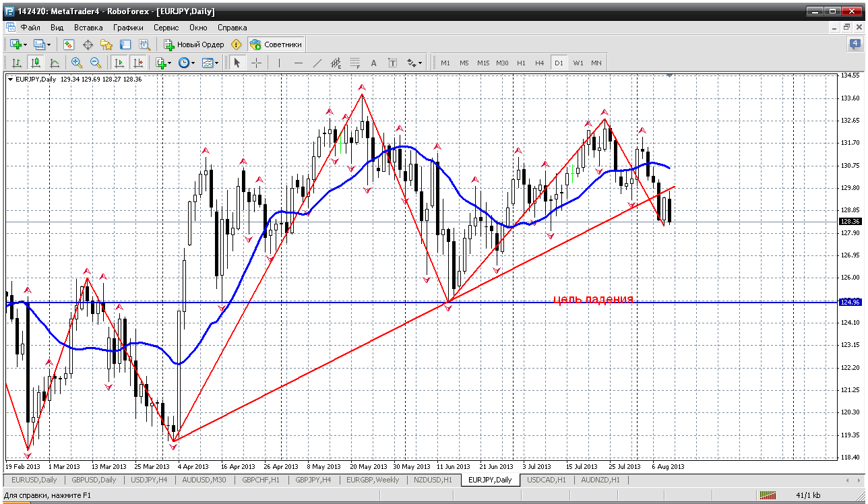Open the Profiles icon
This screenshot has height=504, width=868.
(39, 44)
